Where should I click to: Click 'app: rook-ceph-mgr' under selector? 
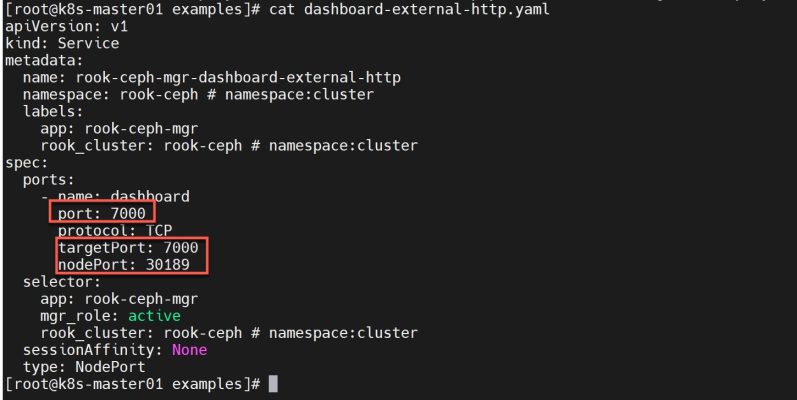point(119,299)
